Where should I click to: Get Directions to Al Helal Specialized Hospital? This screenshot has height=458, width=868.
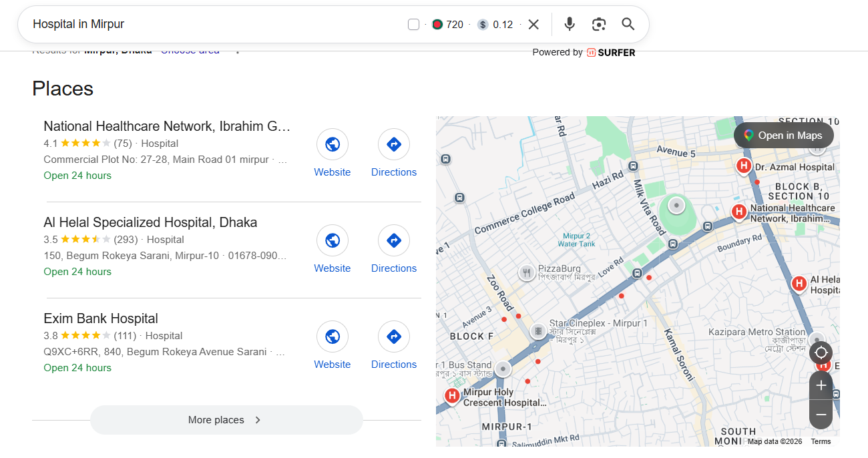point(393,240)
